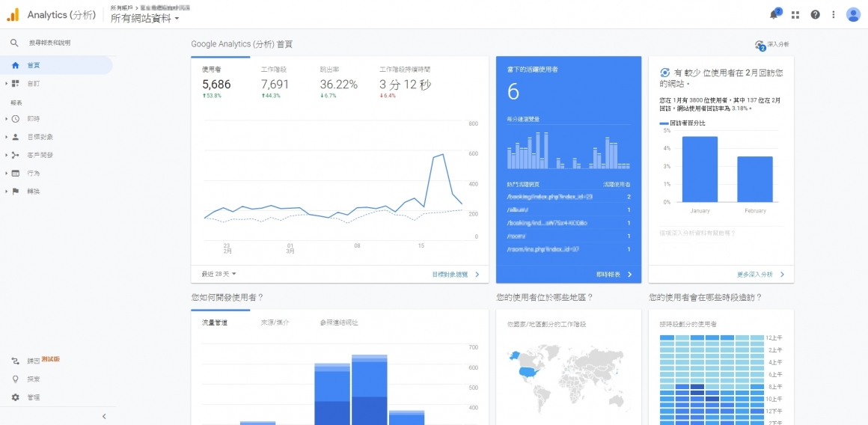Image resolution: width=868 pixels, height=425 pixels.
Task: Click the 轉換 conversions flag icon
Action: (16, 192)
